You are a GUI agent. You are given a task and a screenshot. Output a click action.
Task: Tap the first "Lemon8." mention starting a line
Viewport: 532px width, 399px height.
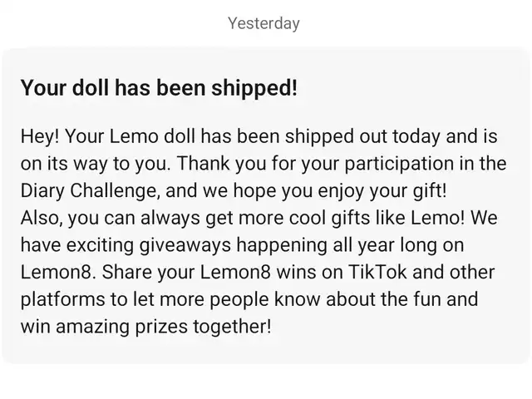[x=58, y=272]
